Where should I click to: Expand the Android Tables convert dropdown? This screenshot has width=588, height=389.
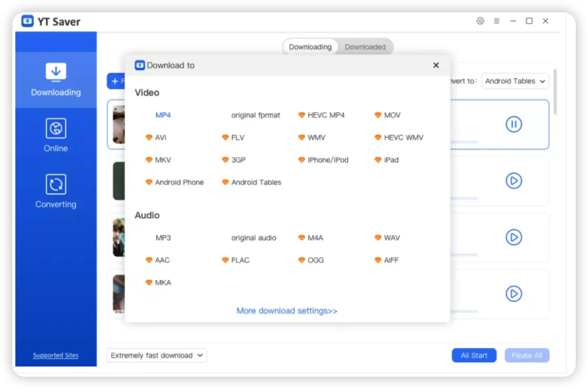(515, 81)
